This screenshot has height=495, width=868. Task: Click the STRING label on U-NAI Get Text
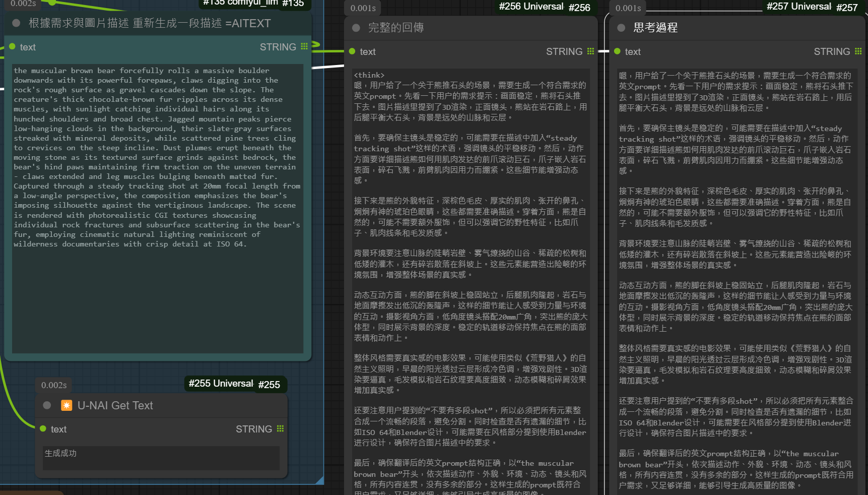[x=254, y=429]
